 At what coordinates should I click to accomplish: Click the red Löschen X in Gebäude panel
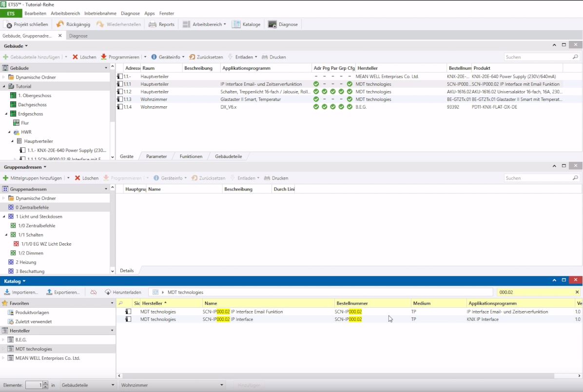[x=75, y=57]
